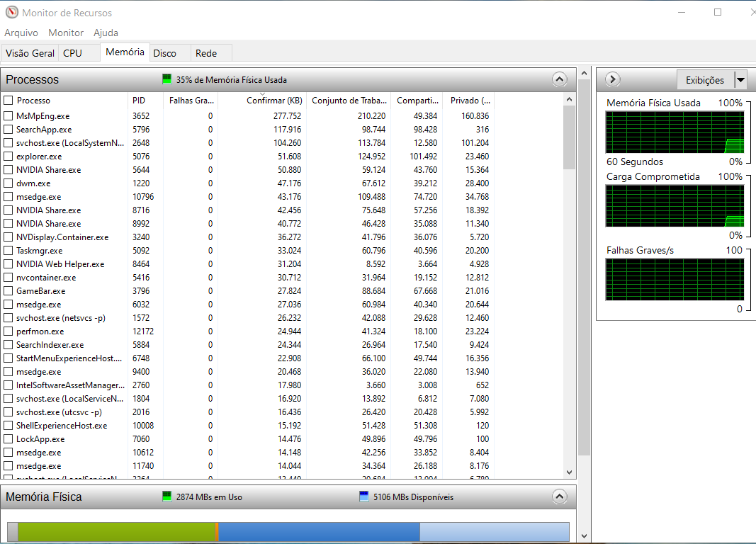Check the SearchApp.exe process checkbox

pos(9,129)
